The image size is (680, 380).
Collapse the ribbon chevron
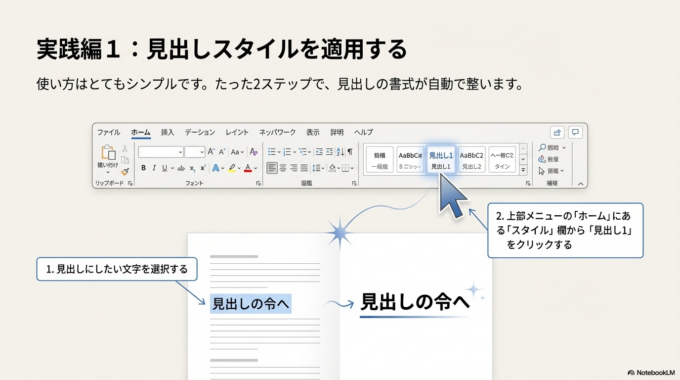(x=580, y=183)
